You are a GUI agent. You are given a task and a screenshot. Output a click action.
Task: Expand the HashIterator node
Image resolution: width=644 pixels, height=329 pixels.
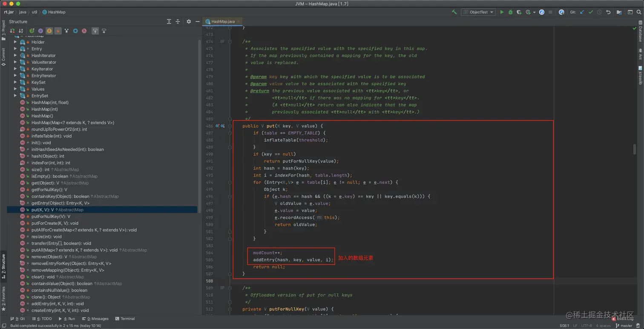(x=15, y=55)
